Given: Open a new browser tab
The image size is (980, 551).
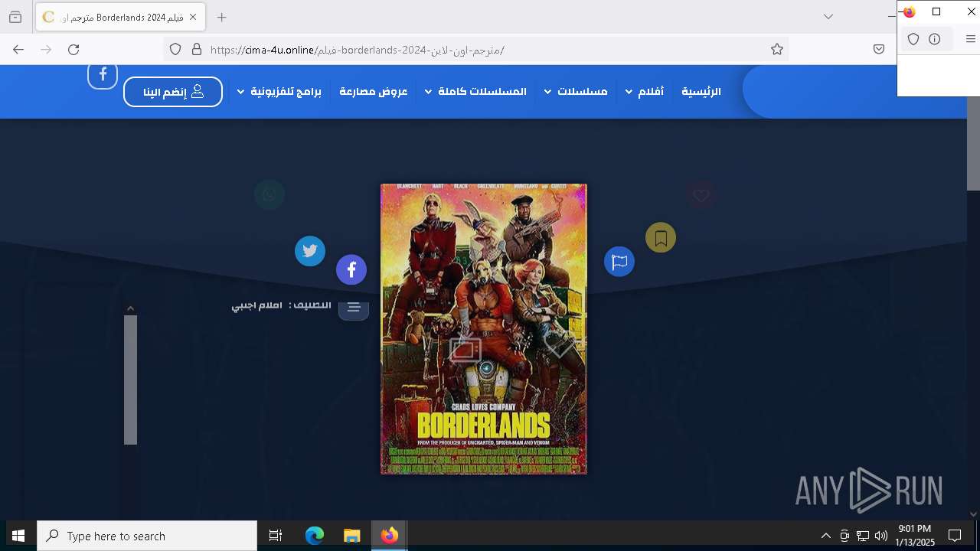Looking at the screenshot, I should (221, 17).
